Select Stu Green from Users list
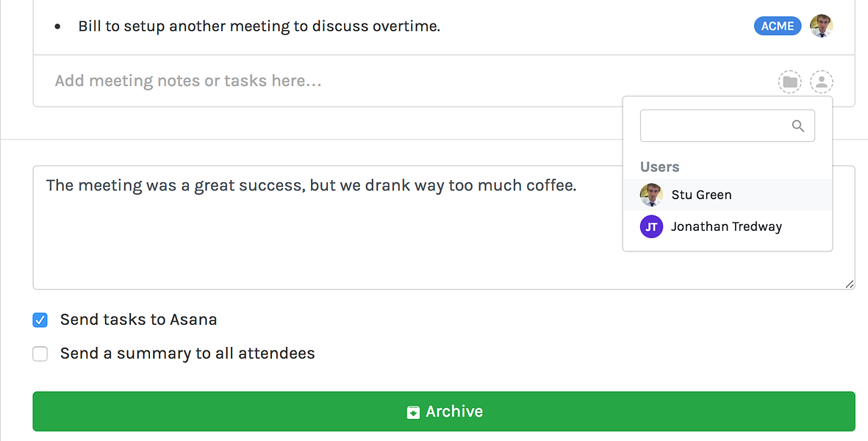Viewport: 868px width, 441px height. [x=701, y=195]
